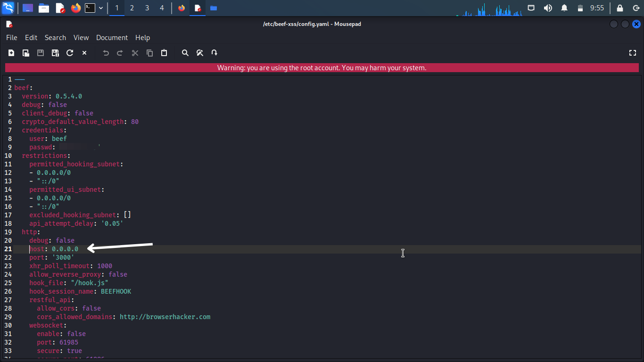The image size is (644, 362).
Task: Create a new document
Action: 11,53
